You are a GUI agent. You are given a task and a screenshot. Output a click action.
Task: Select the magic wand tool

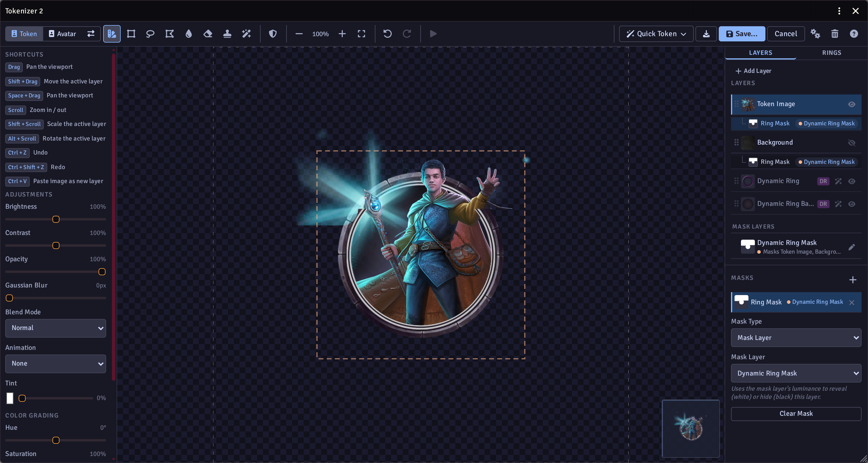[x=246, y=34]
